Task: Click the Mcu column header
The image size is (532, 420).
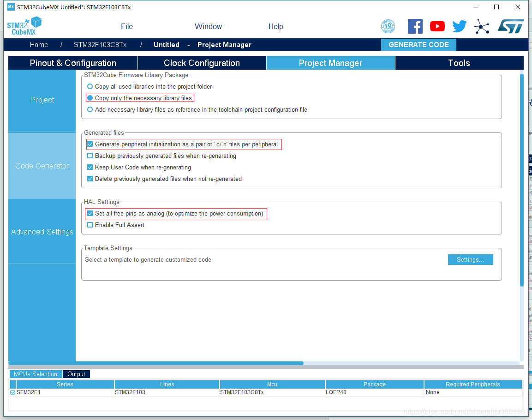Action: [272, 384]
